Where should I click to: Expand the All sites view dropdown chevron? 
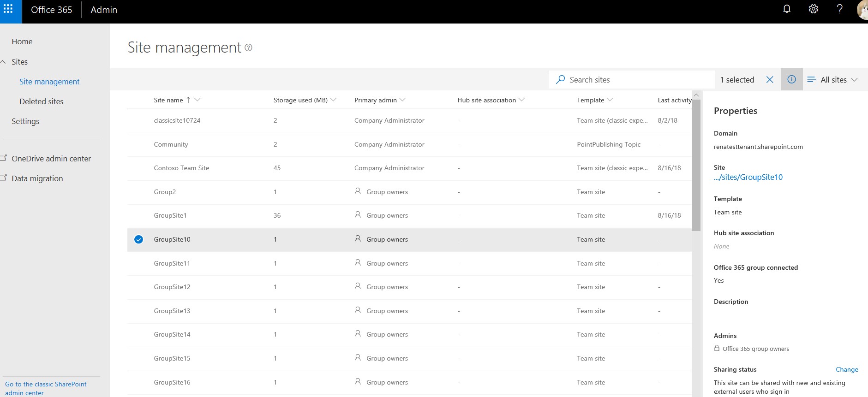(855, 80)
